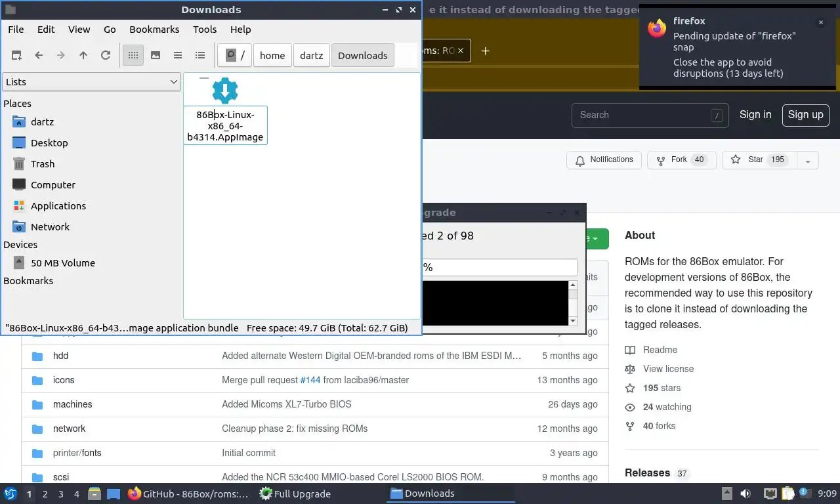Viewport: 840px width, 504px height.
Task: Click the Downloads path segment
Action: point(363,55)
